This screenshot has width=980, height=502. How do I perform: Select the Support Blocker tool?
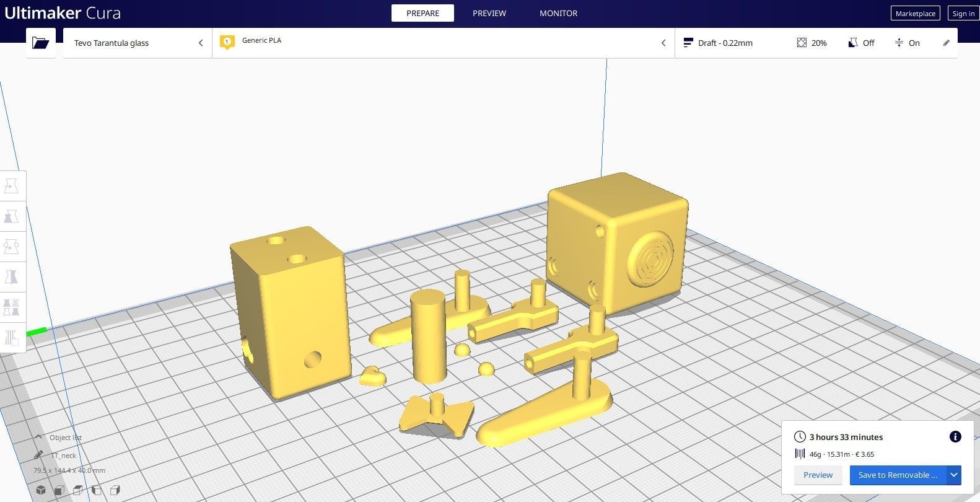[x=12, y=337]
